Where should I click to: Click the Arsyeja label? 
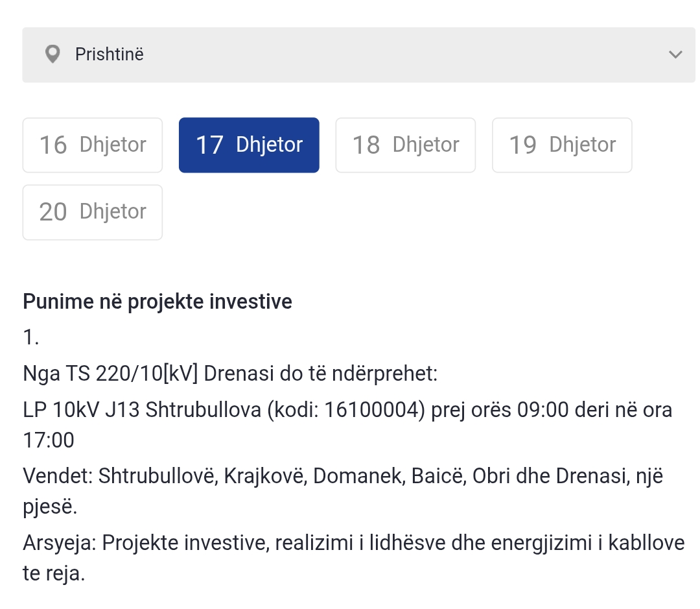coord(60,542)
